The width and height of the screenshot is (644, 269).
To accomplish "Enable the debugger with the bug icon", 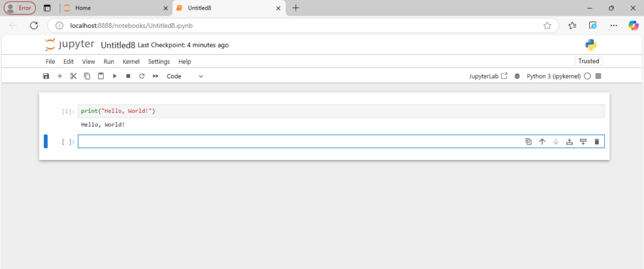I will pos(517,76).
